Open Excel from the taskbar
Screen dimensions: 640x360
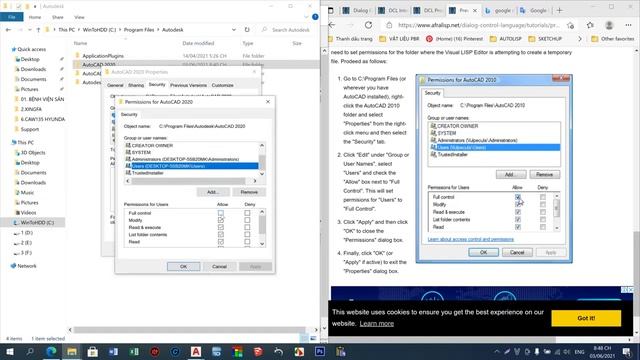pyautogui.click(x=134, y=351)
